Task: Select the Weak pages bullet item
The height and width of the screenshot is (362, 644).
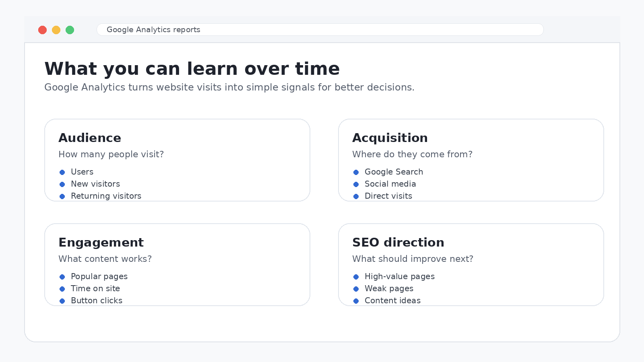Action: point(383,288)
